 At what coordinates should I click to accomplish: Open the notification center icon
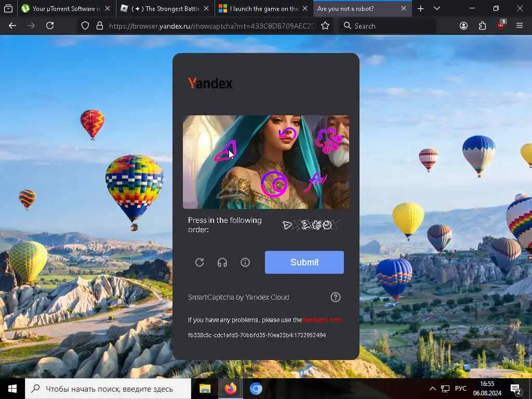click(516, 389)
